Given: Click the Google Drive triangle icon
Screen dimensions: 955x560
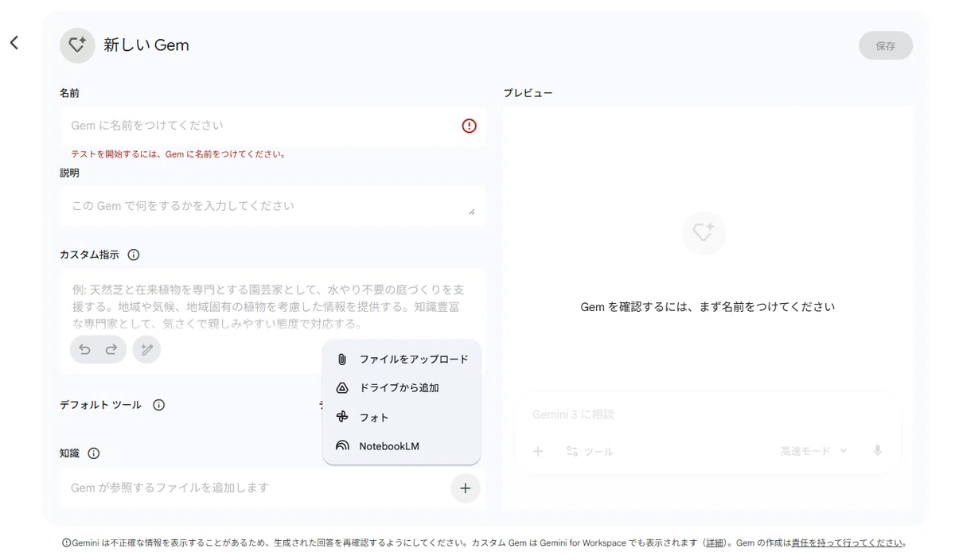Looking at the screenshot, I should pyautogui.click(x=342, y=388).
